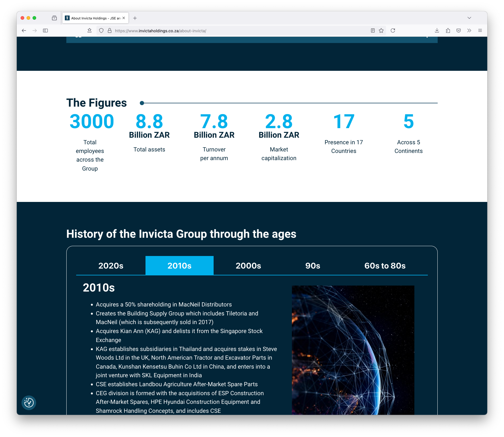Click the Total employees across the Group label
The height and width of the screenshot is (437, 504).
(x=90, y=155)
